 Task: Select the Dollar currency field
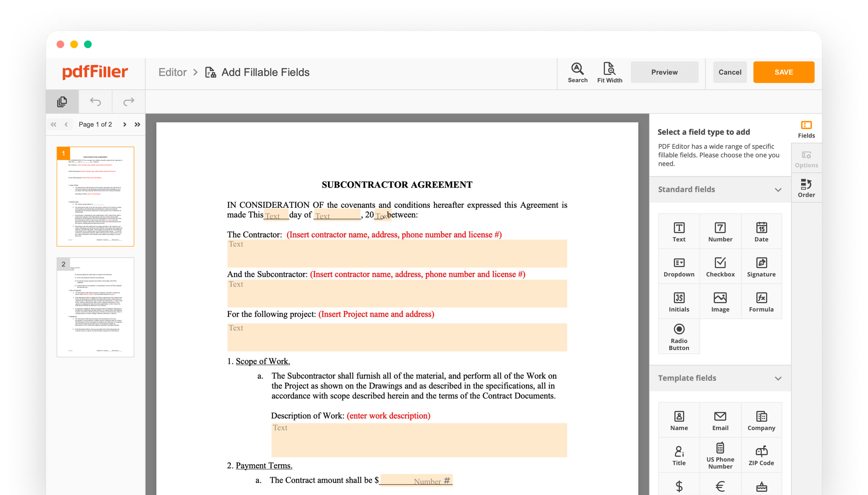click(679, 487)
